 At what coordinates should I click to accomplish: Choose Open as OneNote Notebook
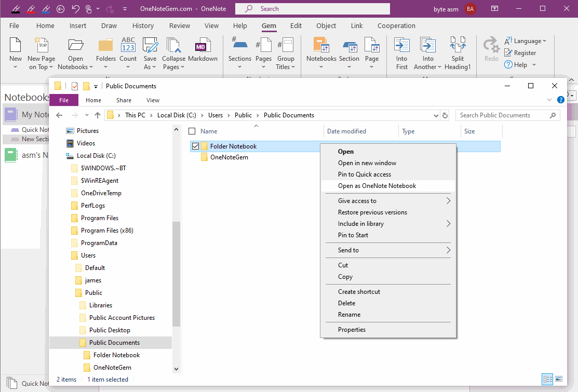point(388,186)
